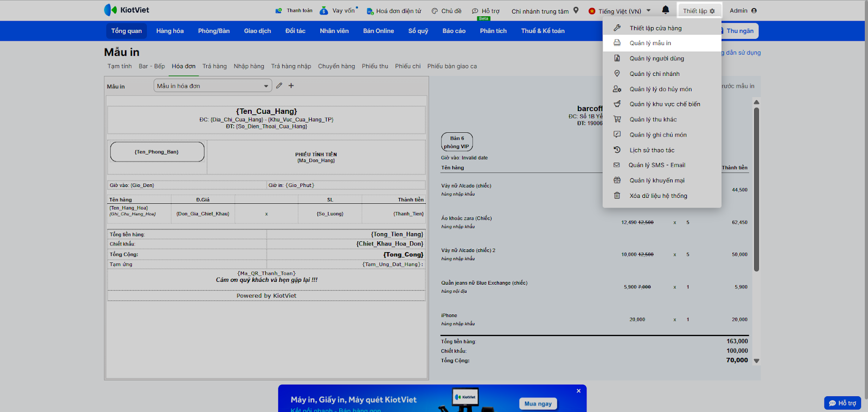This screenshot has width=868, height=412.
Task: Open Hàng hóa in navigation bar
Action: tap(170, 31)
